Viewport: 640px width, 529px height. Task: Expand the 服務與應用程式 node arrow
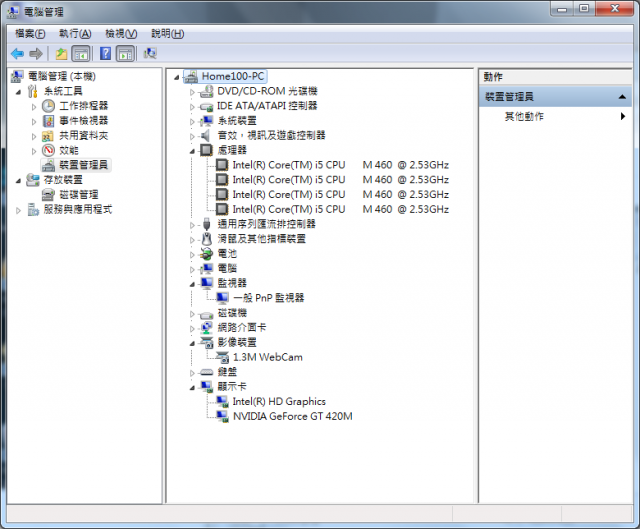click(x=18, y=211)
